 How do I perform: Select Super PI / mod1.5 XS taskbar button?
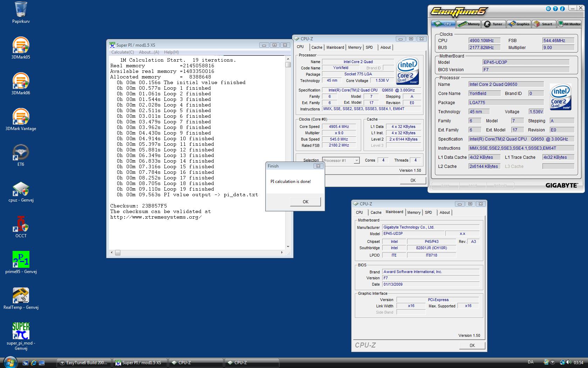coord(140,363)
